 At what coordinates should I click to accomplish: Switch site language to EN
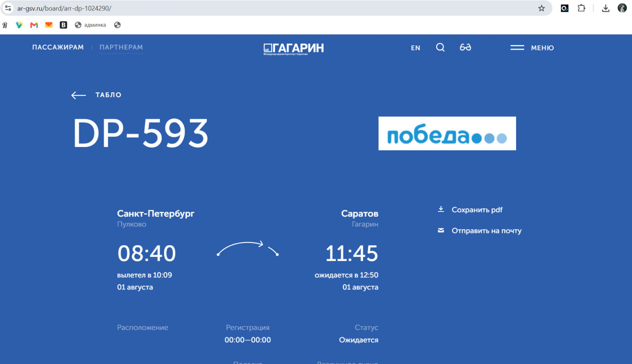pyautogui.click(x=415, y=48)
